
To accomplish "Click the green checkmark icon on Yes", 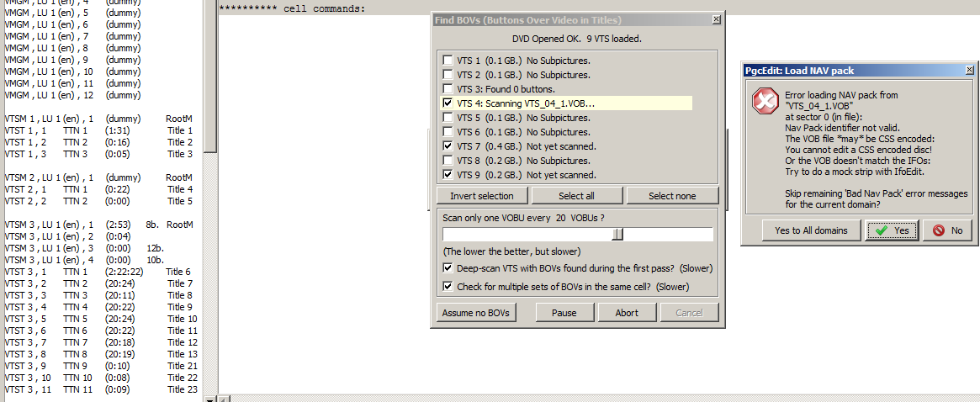I will [x=882, y=230].
